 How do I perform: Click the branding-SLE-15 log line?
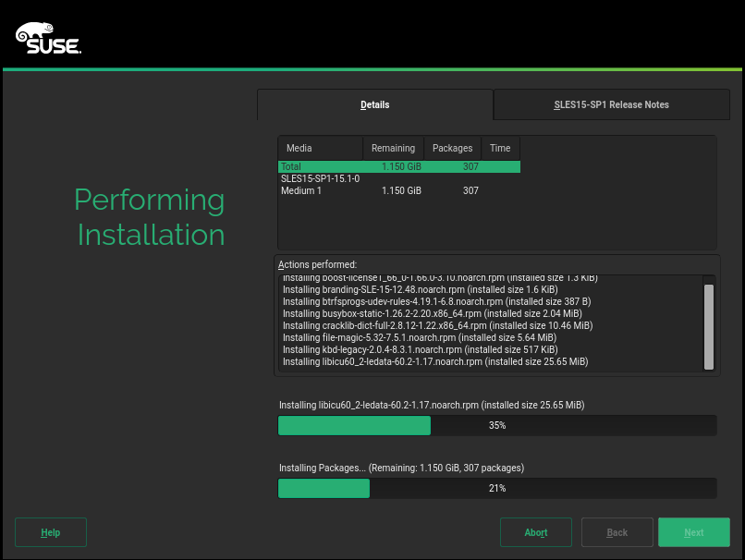click(420, 290)
